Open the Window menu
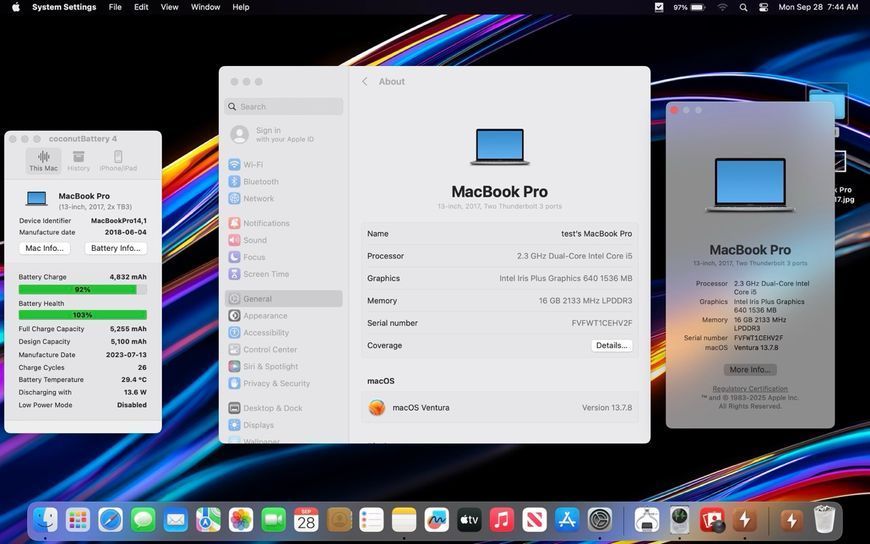 coord(205,7)
